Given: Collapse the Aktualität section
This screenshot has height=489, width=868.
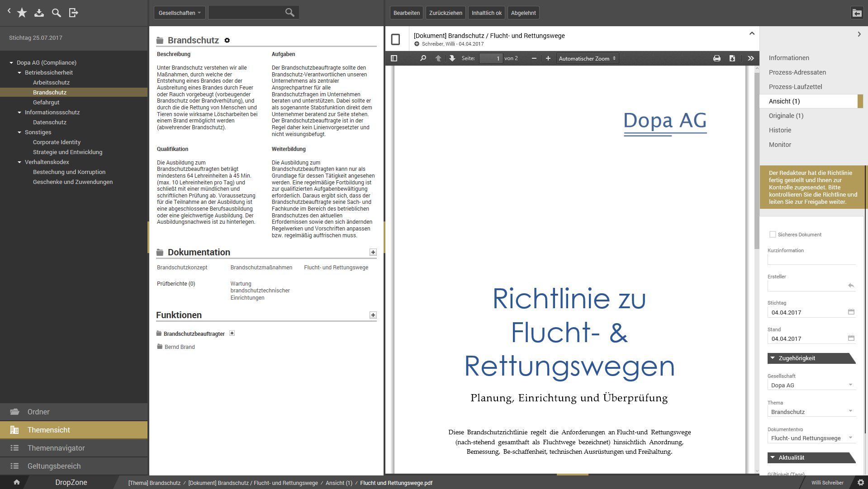Looking at the screenshot, I should [x=811, y=457].
